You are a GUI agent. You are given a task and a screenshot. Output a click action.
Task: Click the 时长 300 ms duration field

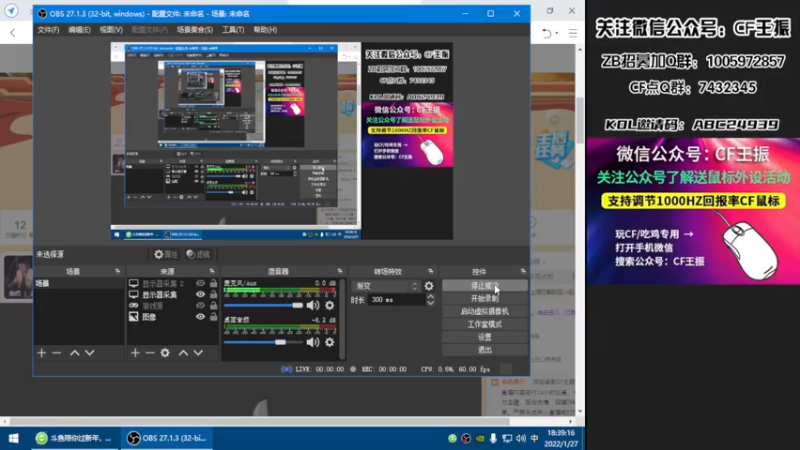click(396, 299)
